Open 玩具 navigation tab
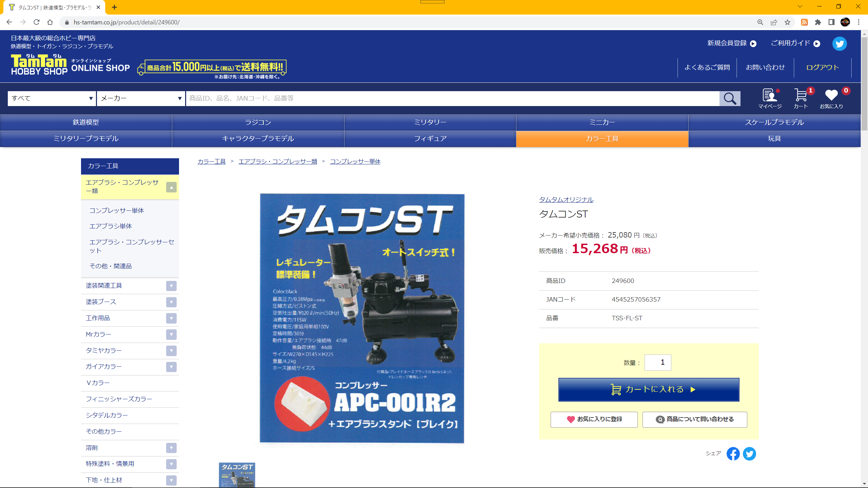The image size is (868, 488). [774, 139]
